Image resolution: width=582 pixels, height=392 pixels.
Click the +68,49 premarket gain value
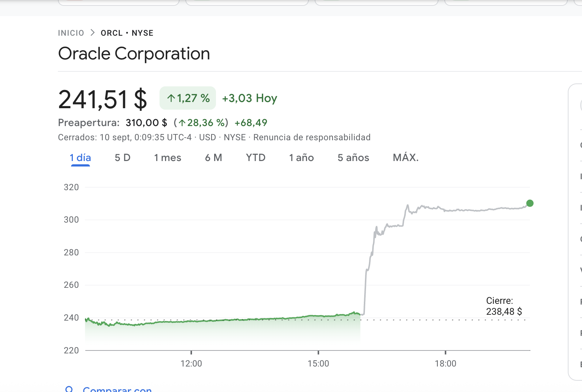[x=251, y=123]
